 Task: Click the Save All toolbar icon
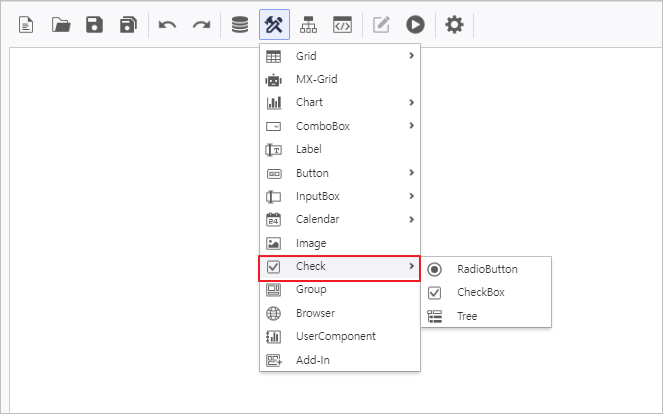128,25
